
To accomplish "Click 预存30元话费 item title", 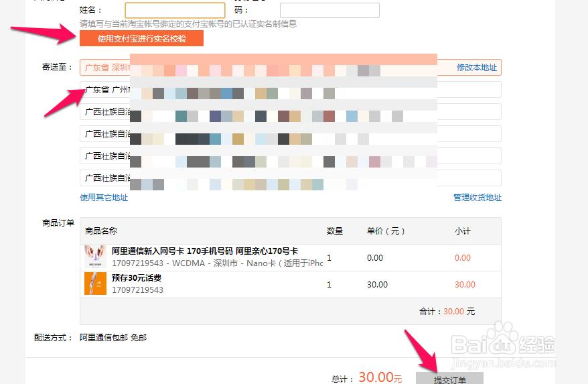I will click(137, 277).
